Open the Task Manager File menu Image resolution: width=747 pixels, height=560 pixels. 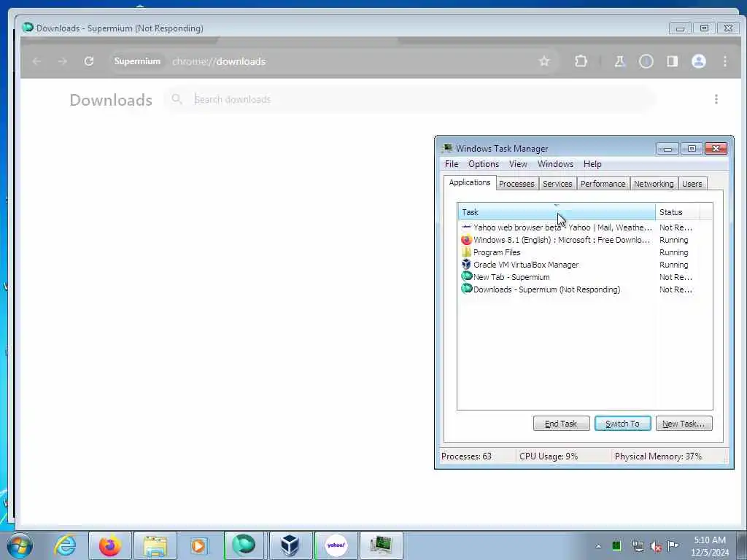coord(451,164)
